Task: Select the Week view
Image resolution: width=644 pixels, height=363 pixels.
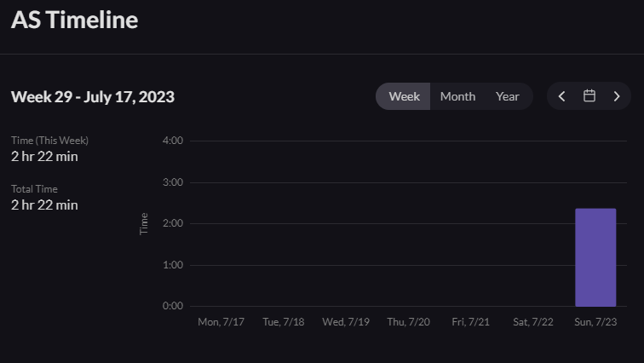Action: point(404,96)
